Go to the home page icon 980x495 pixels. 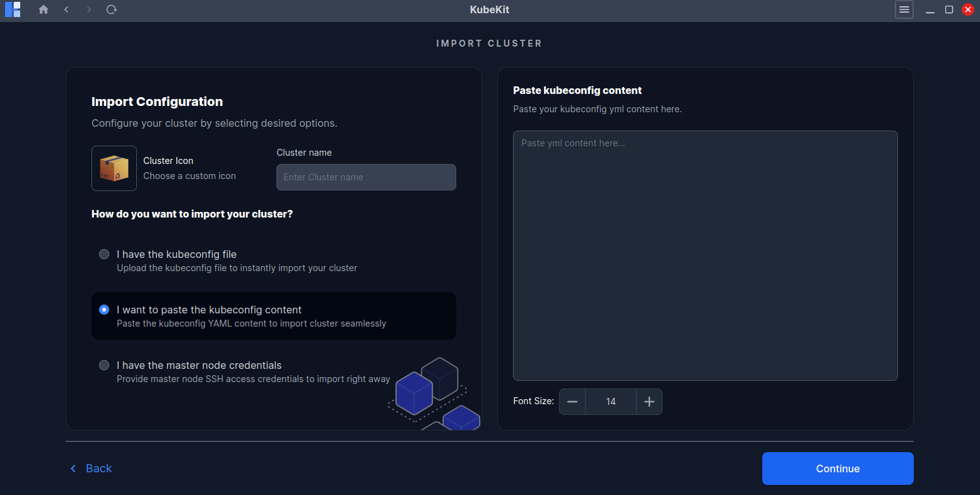[44, 9]
